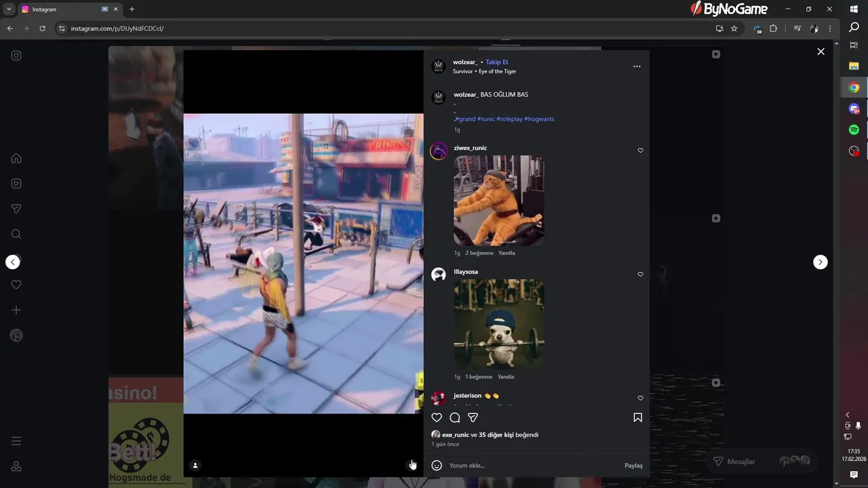Open #runic hashtag link
This screenshot has width=868, height=488.
coord(486,119)
